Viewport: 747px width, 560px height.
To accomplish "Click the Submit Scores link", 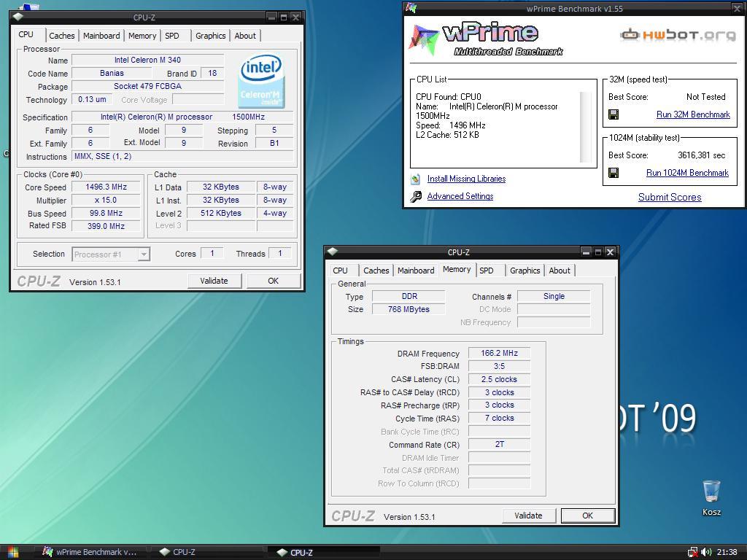I will [670, 197].
